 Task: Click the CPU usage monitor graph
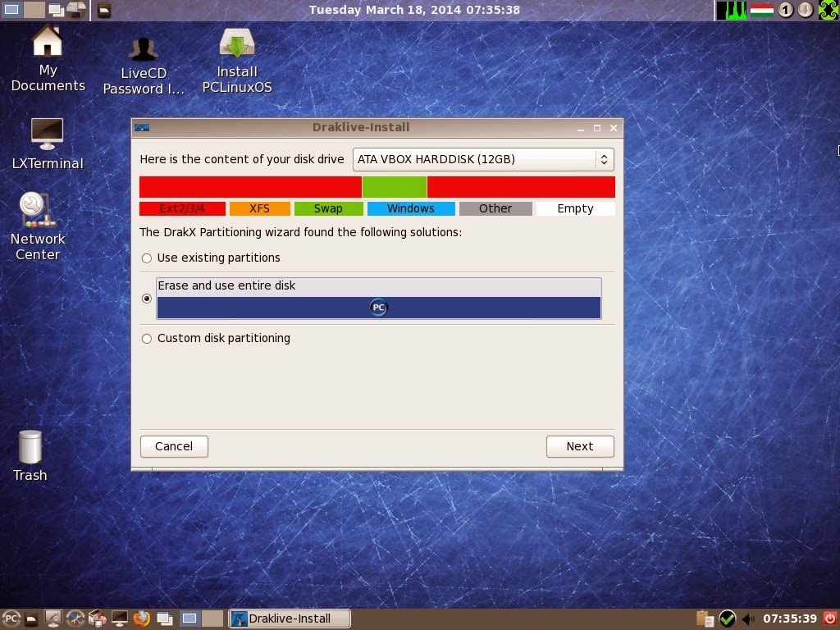(x=731, y=10)
